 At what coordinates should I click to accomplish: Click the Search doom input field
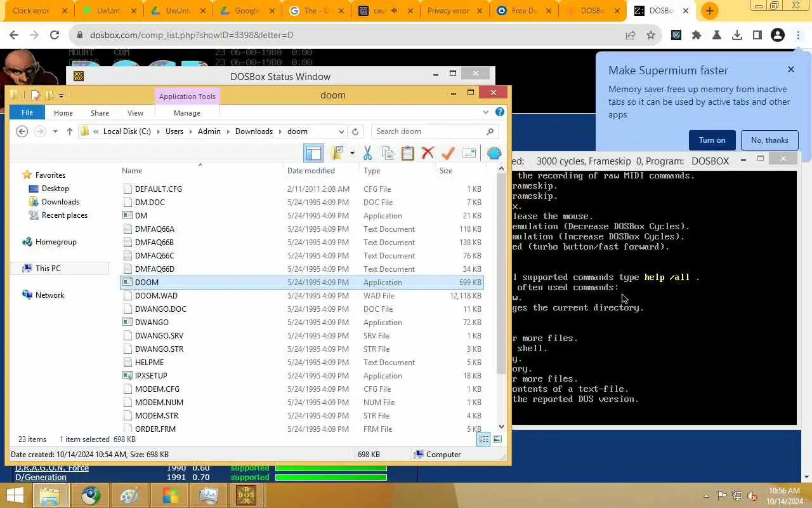pyautogui.click(x=435, y=131)
